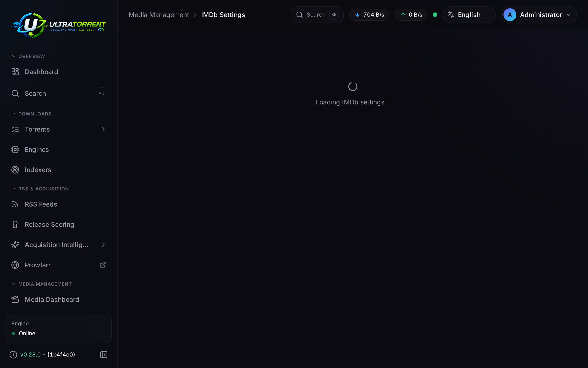
Task: Click the IMDb Settings breadcrumb
Action: point(223,15)
